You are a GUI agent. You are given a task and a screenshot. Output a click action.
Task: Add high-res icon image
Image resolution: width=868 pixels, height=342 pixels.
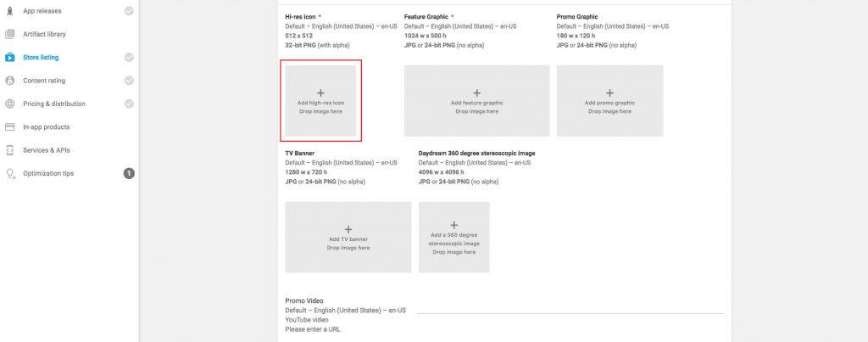320,100
